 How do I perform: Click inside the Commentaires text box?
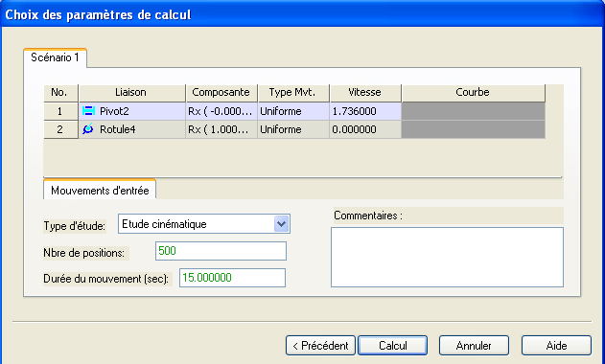point(447,257)
